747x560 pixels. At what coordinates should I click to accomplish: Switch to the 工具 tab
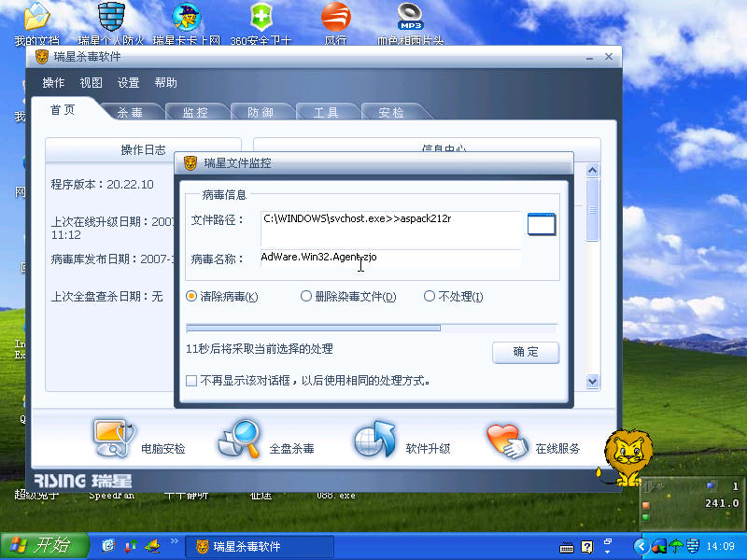pos(326,112)
